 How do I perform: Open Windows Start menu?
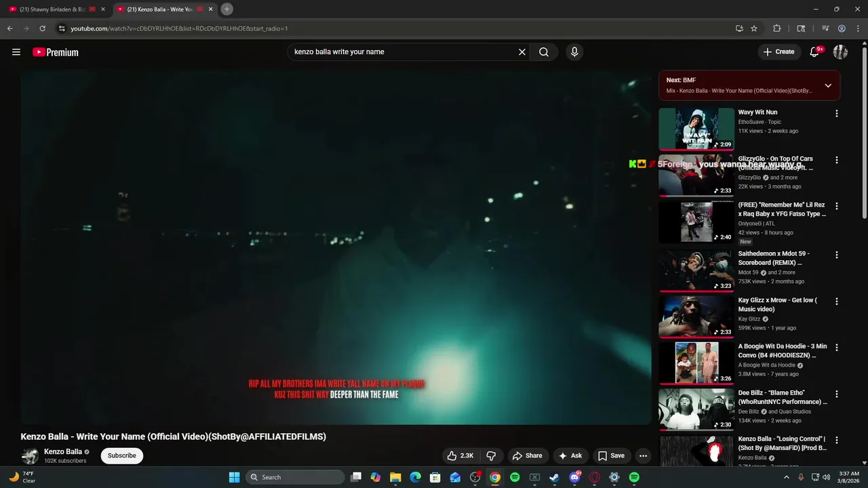click(234, 477)
